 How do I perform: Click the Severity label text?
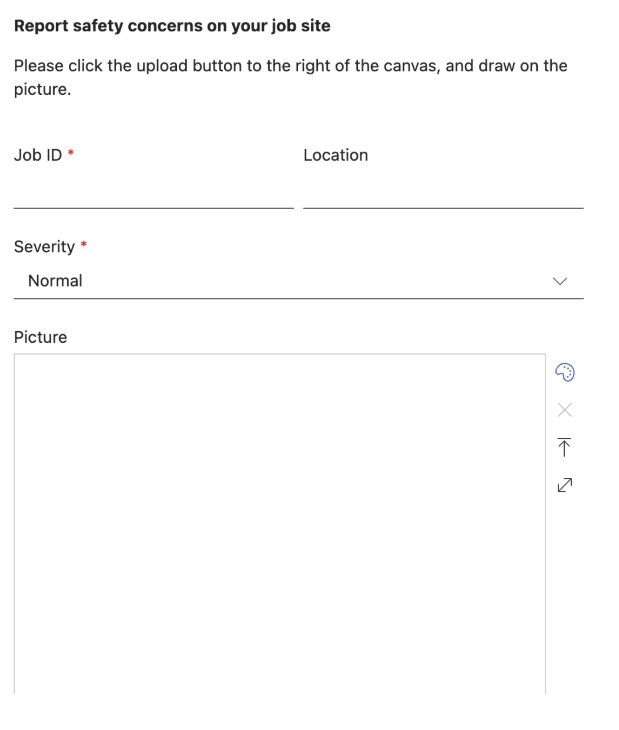pos(44,246)
